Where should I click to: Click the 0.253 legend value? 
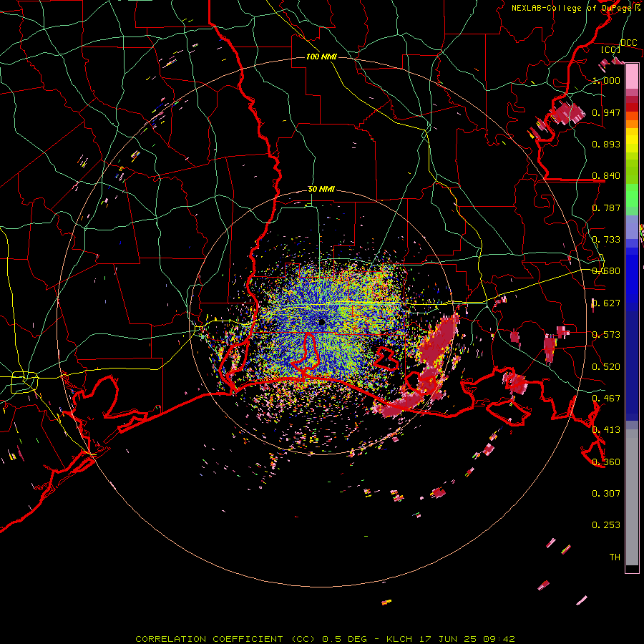tap(606, 525)
